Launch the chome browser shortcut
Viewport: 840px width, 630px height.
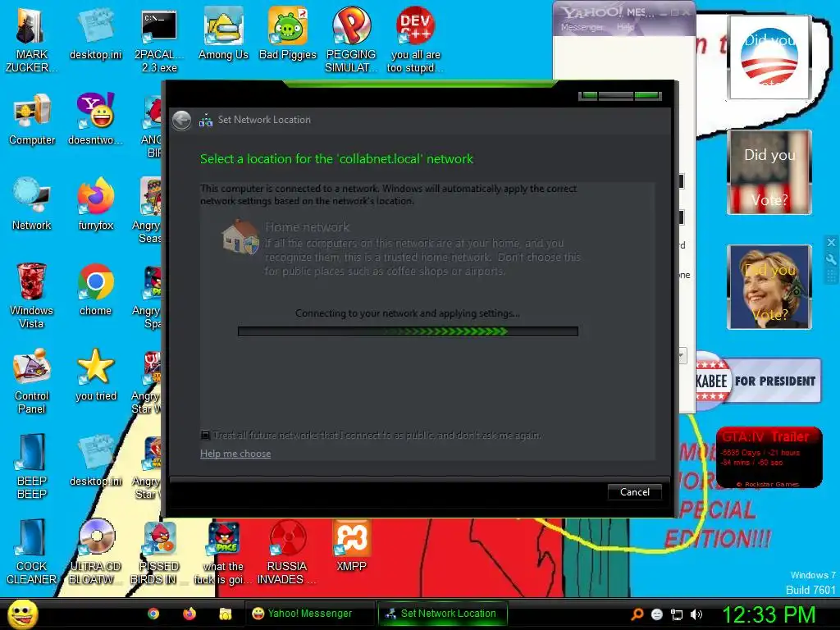click(95, 290)
